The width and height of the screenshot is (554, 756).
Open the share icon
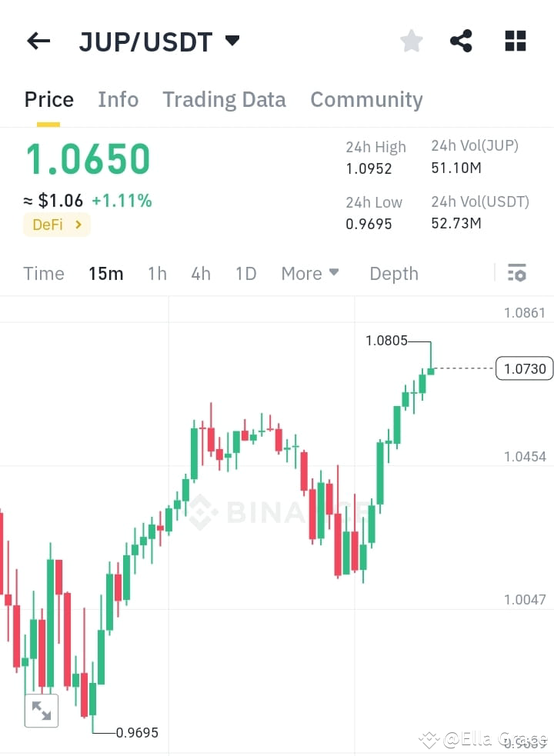[x=461, y=41]
